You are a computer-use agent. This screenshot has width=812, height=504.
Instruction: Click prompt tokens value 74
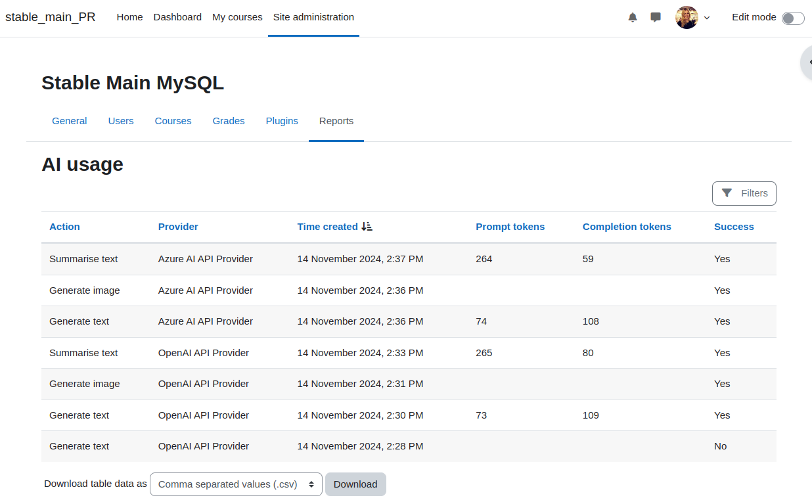(x=482, y=321)
